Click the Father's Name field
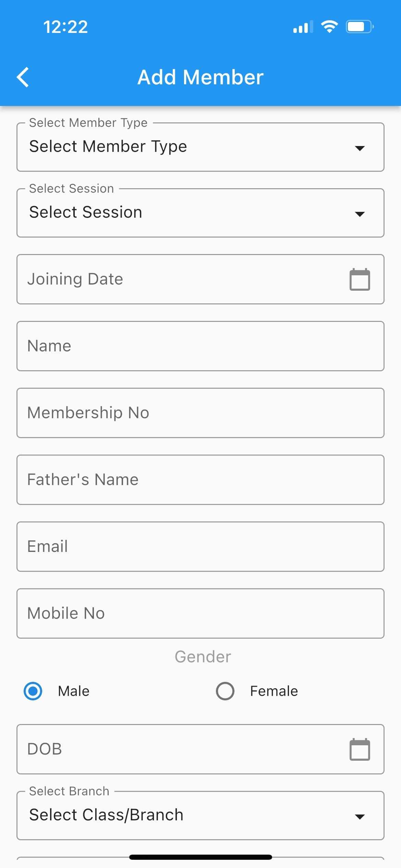The image size is (401, 868). pyautogui.click(x=200, y=480)
